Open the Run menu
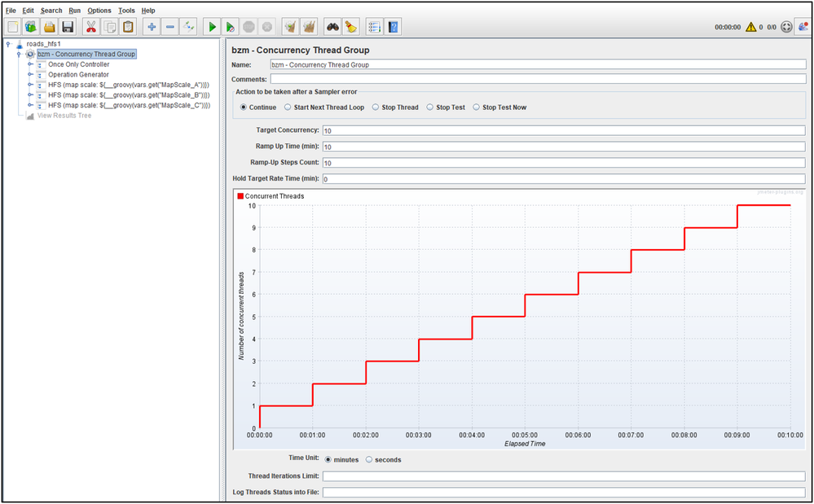Viewport: 814px width, 504px height. tap(74, 11)
